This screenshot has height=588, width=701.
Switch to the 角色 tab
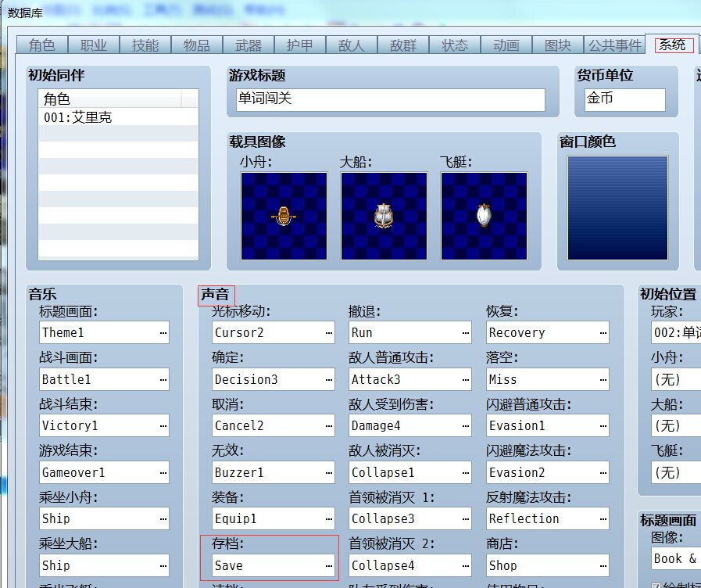point(42,45)
